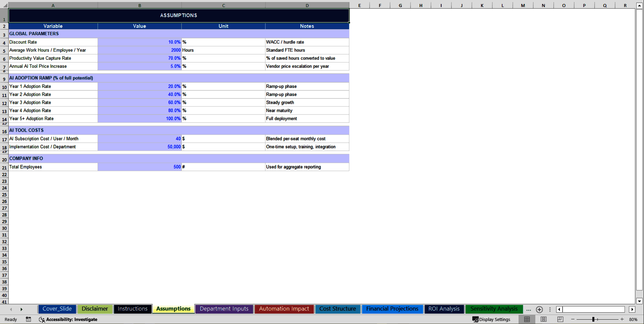Click the 80% zoom percentage
This screenshot has width=644, height=324.
tap(634, 319)
